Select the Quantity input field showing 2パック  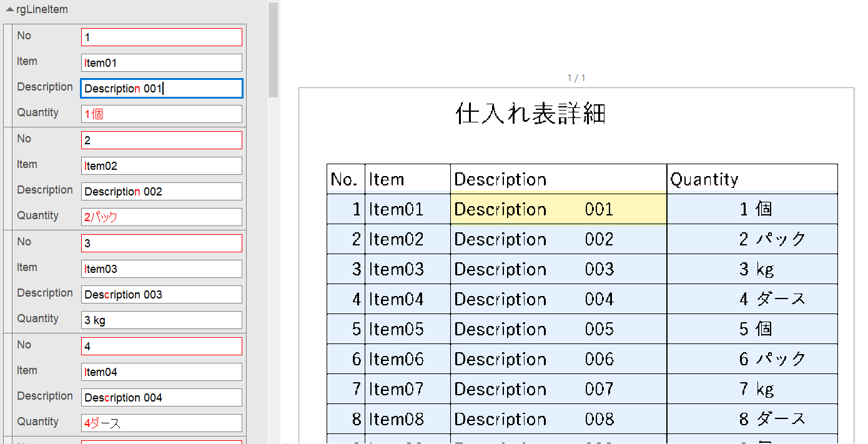tap(162, 217)
